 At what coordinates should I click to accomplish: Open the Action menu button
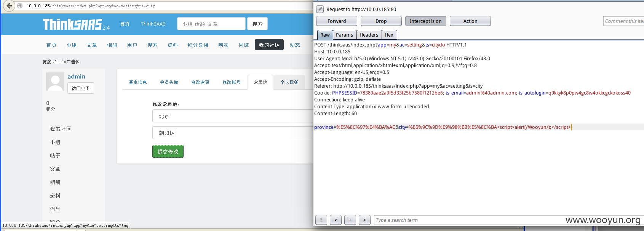click(x=470, y=21)
